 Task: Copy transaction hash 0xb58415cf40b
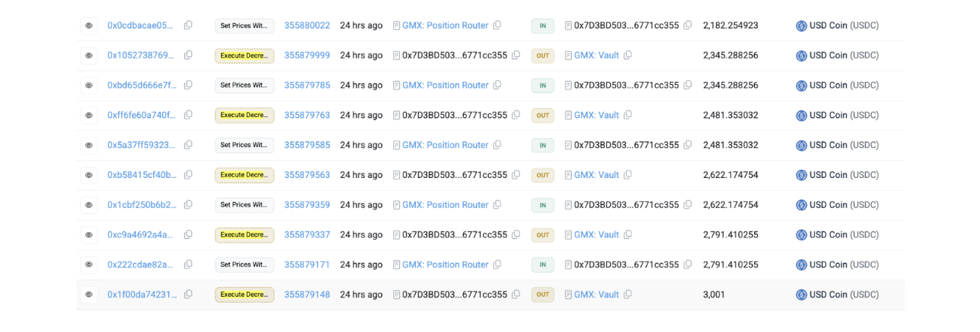tap(188, 175)
